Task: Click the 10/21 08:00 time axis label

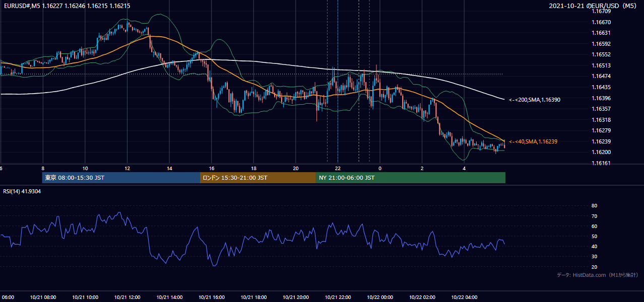Action: pyautogui.click(x=43, y=297)
